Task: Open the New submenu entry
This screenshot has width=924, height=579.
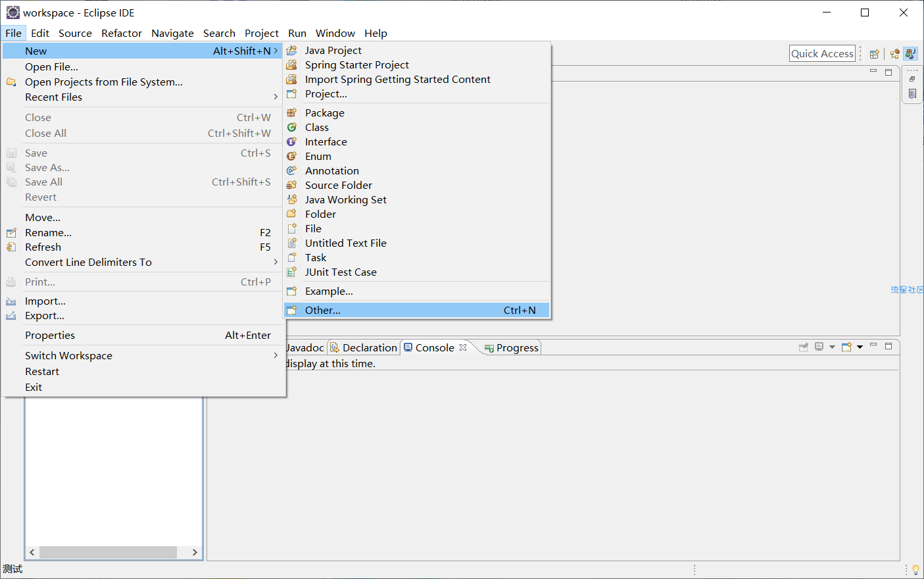Action: [x=143, y=51]
